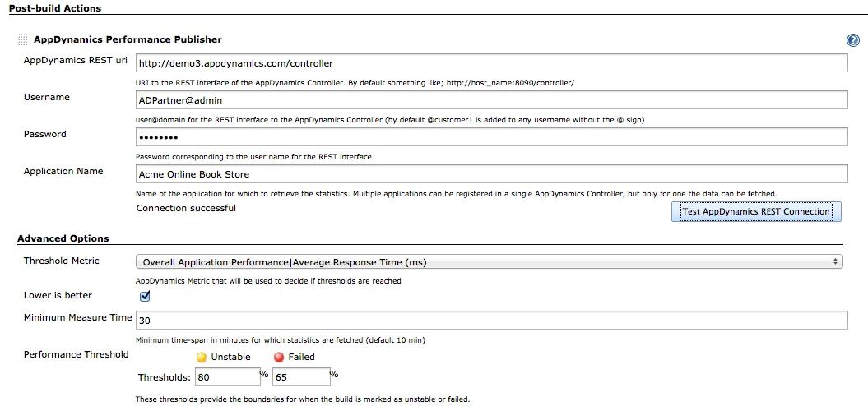The width and height of the screenshot is (868, 406).
Task: Click the AppDynamics Performance Publisher title
Action: pos(128,39)
